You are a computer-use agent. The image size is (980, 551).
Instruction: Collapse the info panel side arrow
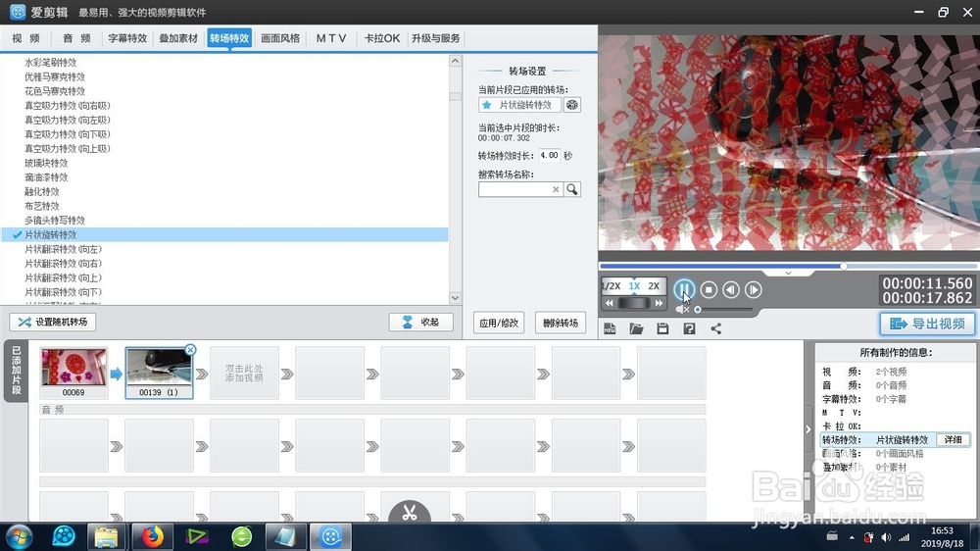tap(808, 429)
